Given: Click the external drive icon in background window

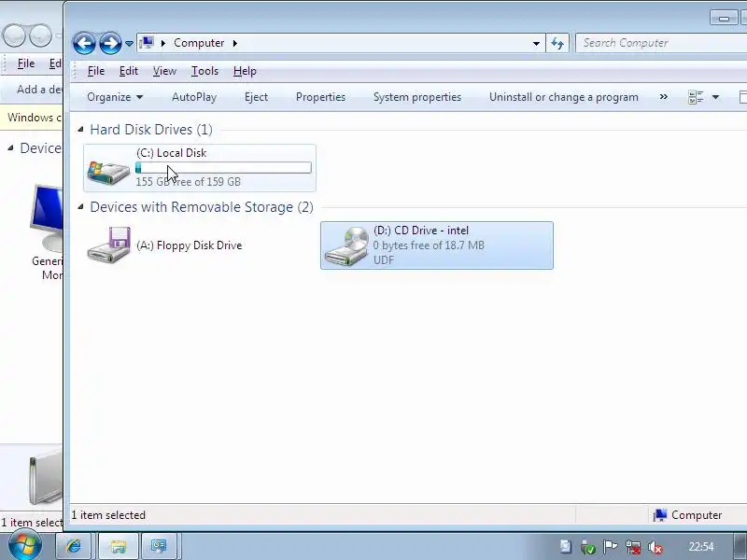Looking at the screenshot, I should (45, 478).
